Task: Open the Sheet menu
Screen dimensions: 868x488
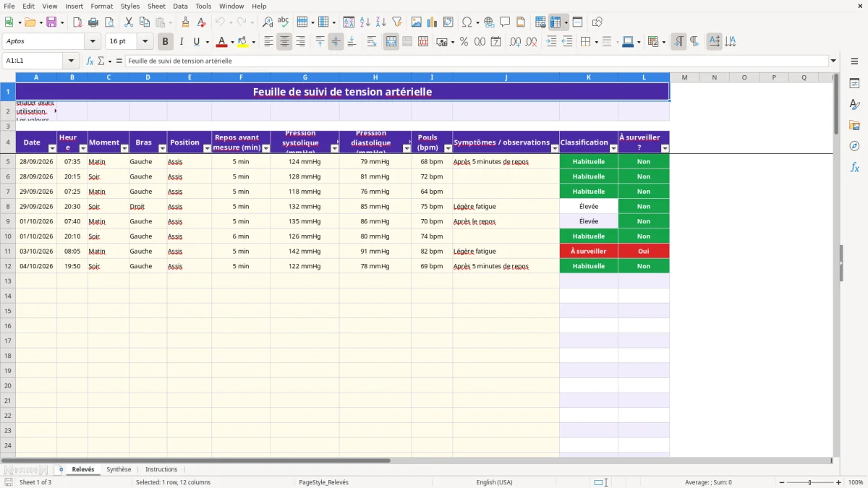Action: pyautogui.click(x=156, y=6)
